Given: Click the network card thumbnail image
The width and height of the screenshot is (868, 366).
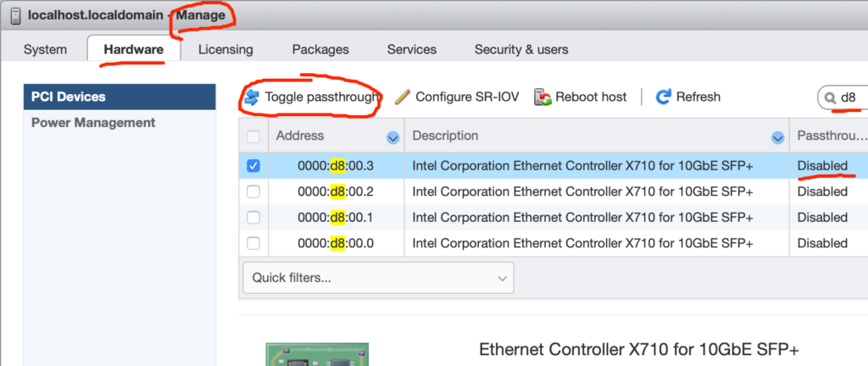Looking at the screenshot, I should click(317, 354).
